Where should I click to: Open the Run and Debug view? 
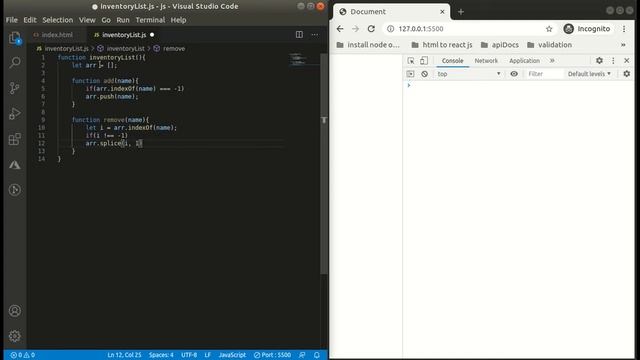click(x=15, y=113)
